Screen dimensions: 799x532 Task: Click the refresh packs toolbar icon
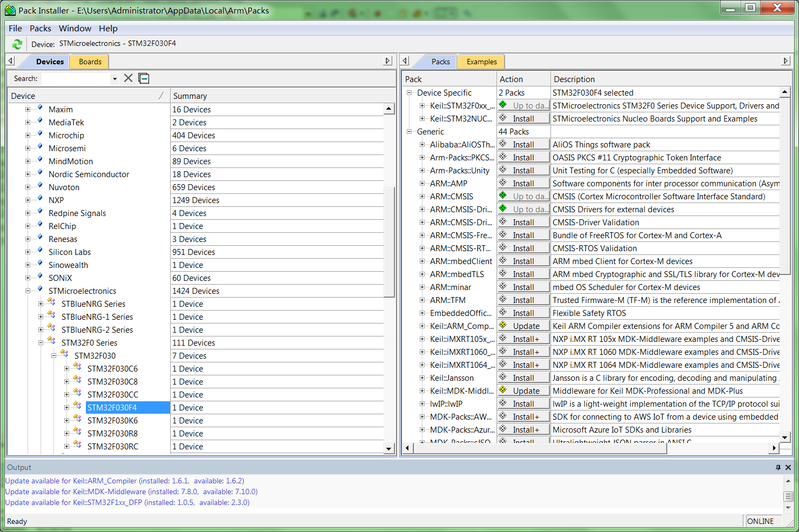17,44
